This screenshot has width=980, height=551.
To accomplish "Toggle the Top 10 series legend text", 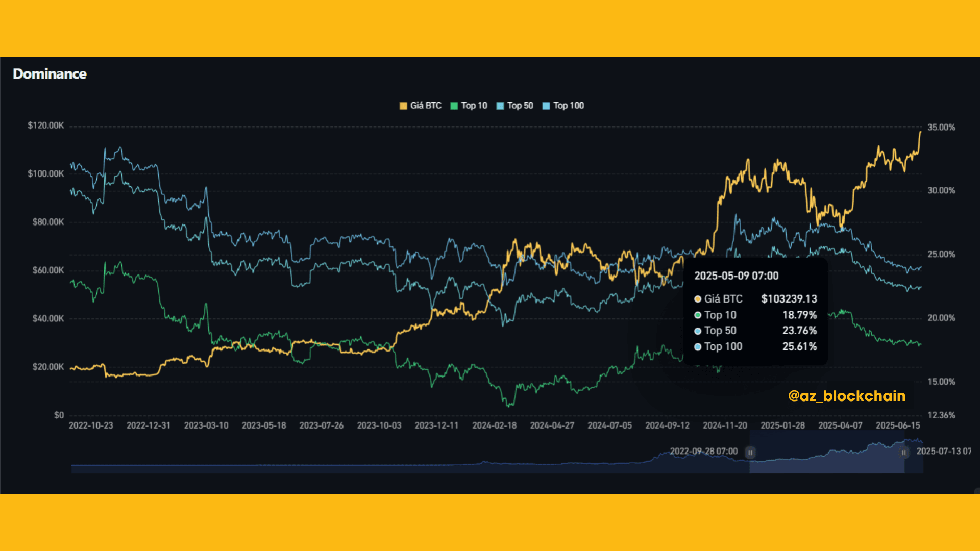I will point(474,106).
